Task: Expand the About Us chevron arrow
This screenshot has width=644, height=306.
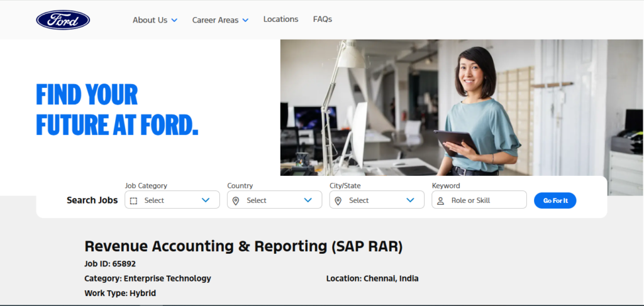Action: [174, 20]
